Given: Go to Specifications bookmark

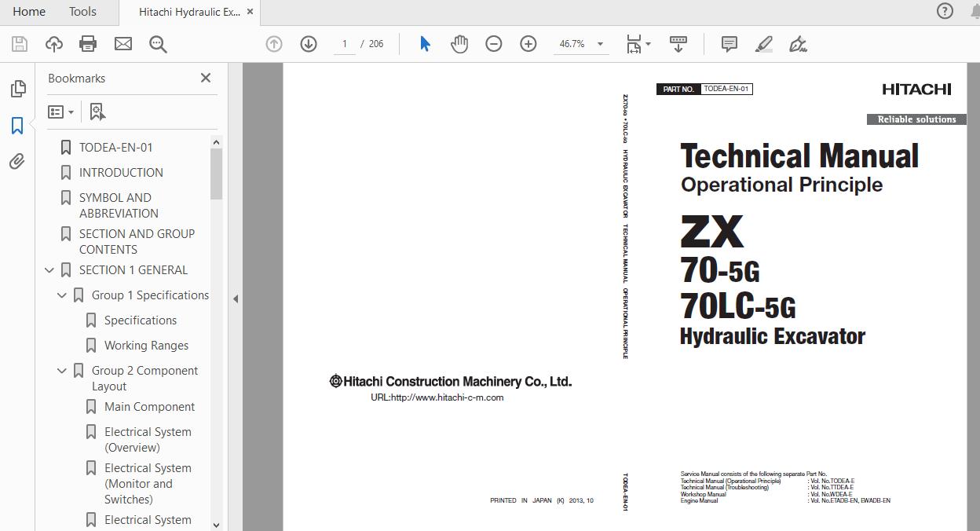Looking at the screenshot, I should tap(141, 320).
